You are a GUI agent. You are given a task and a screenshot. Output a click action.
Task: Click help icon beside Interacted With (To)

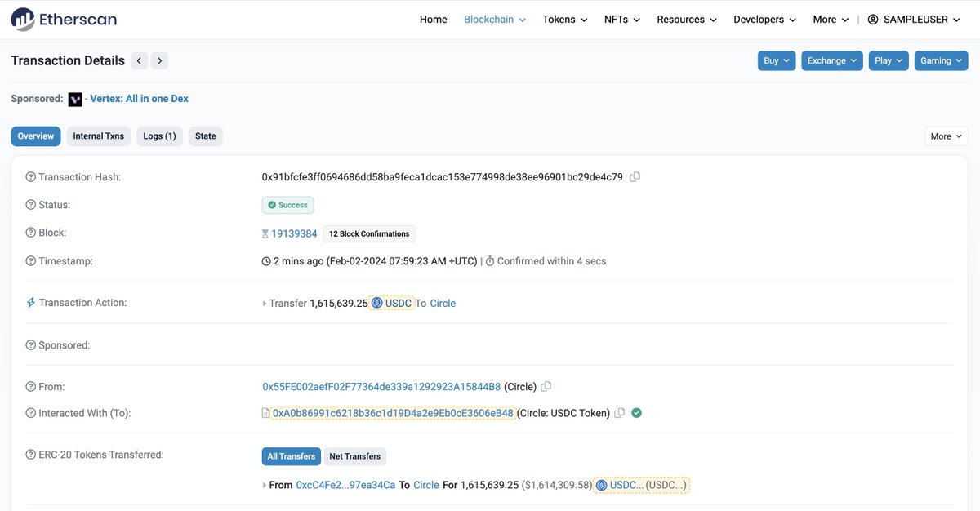coord(31,413)
